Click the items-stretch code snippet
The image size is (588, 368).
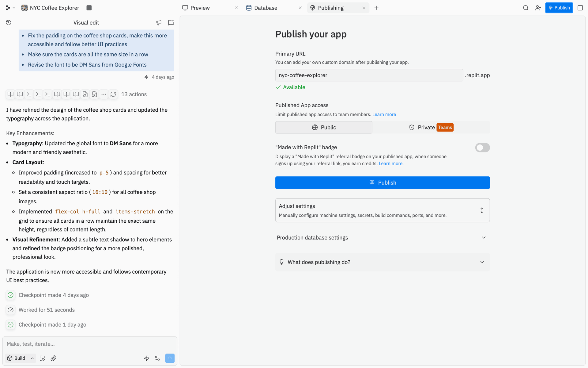(x=135, y=212)
